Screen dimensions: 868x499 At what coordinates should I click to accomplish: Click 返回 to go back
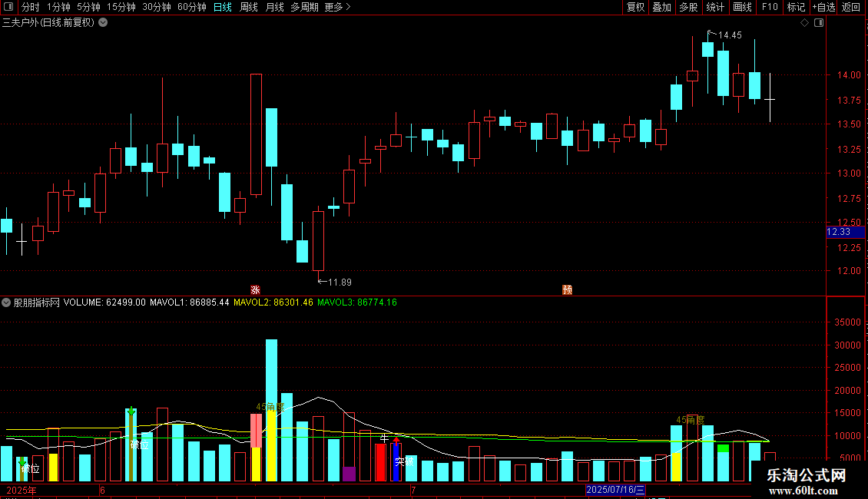click(x=851, y=7)
